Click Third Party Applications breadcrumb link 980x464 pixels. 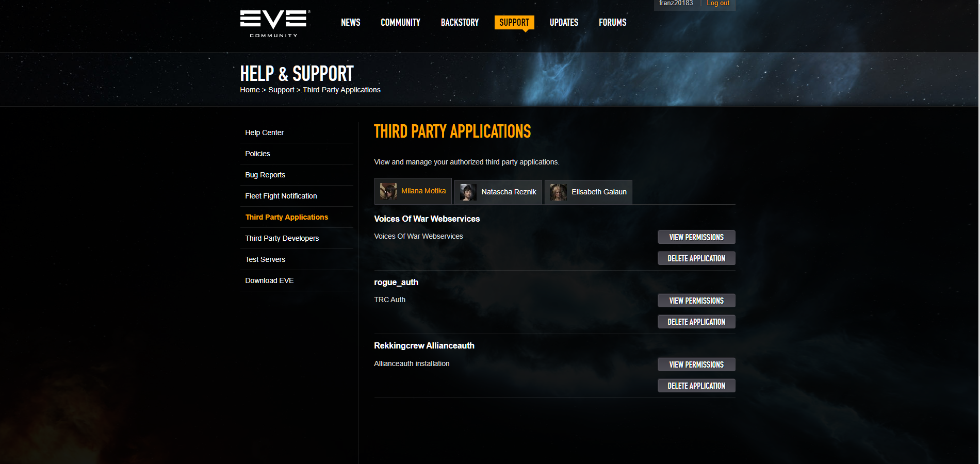pyautogui.click(x=341, y=90)
